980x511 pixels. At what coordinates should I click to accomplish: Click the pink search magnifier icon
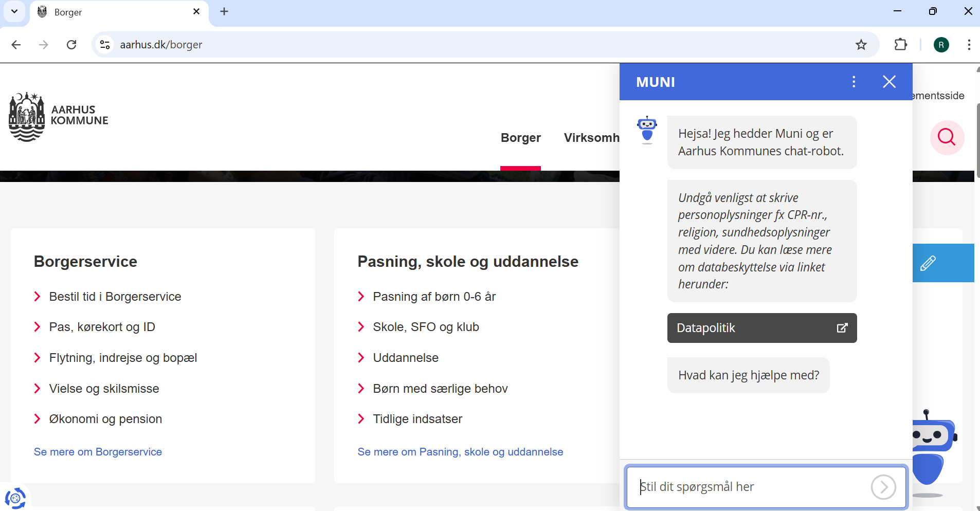[x=947, y=137]
